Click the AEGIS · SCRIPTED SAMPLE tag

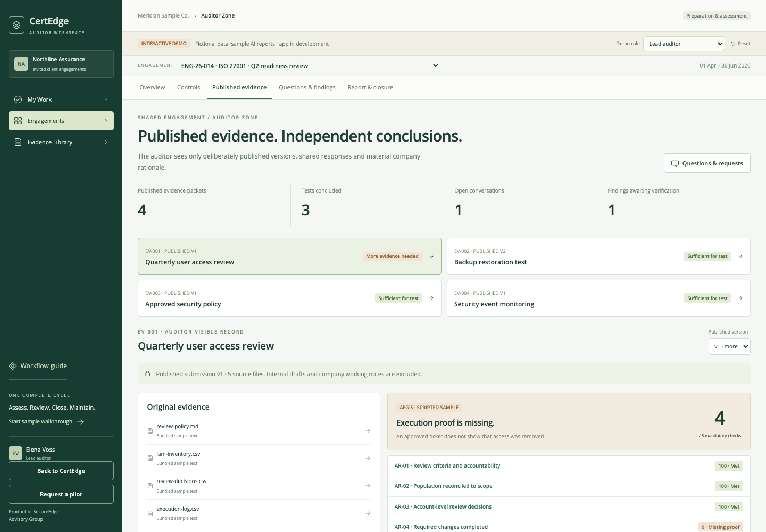click(x=429, y=408)
